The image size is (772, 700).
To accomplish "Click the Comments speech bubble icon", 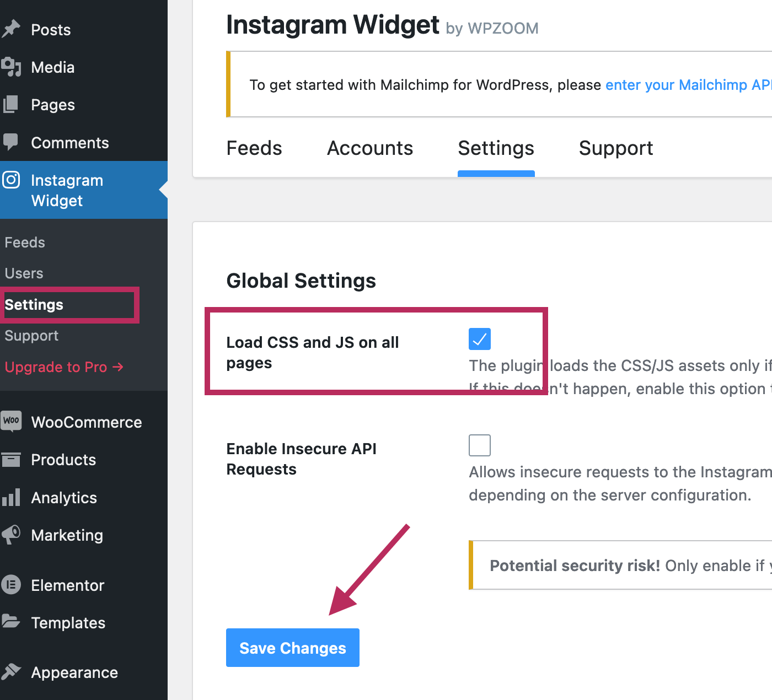I will 11,142.
